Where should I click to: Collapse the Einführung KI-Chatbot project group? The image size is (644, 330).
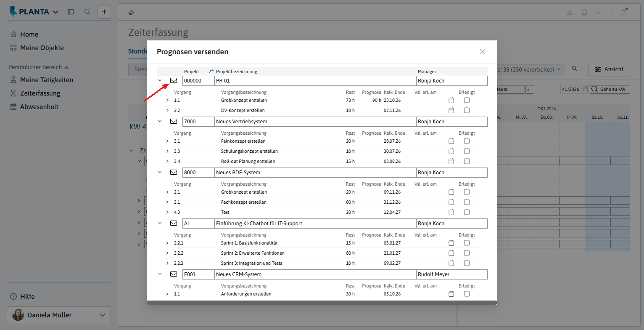pos(160,223)
